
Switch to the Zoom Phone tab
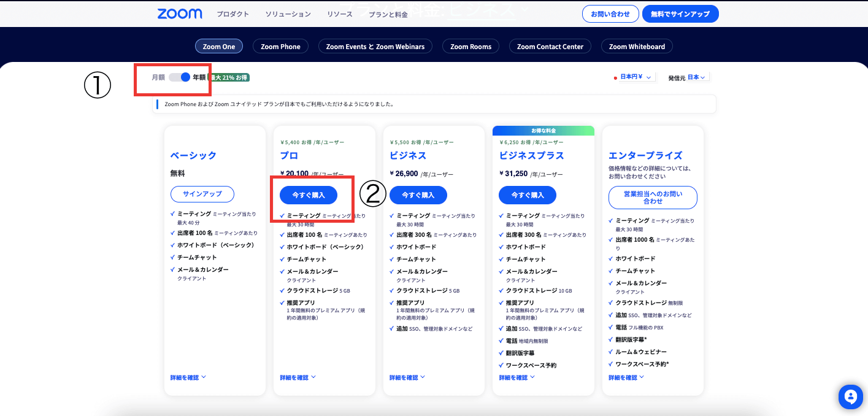[x=280, y=46]
